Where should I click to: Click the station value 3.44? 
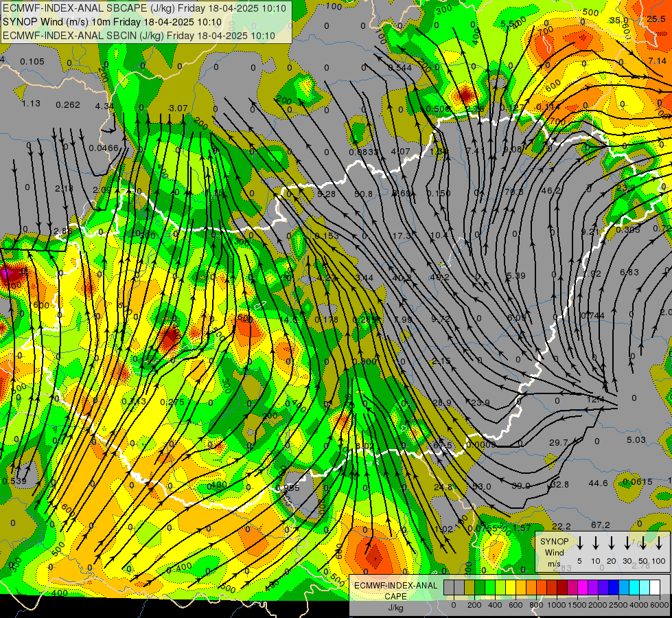pos(364,278)
